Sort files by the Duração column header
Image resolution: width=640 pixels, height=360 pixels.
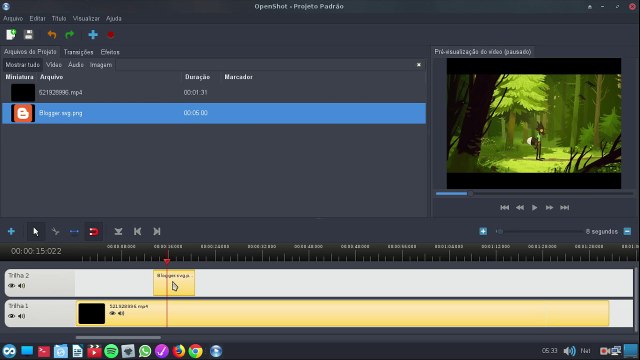pyautogui.click(x=197, y=77)
